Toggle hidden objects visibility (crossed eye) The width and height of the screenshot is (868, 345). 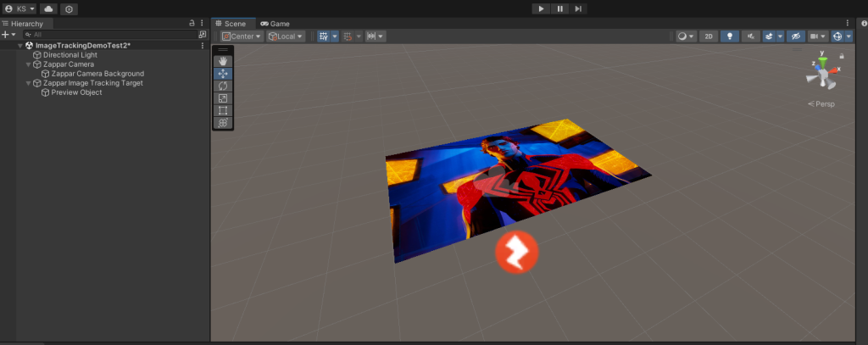click(795, 36)
